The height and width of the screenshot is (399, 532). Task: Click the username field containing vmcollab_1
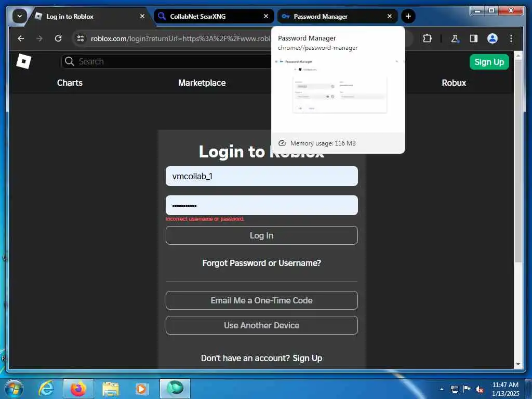coord(262,176)
